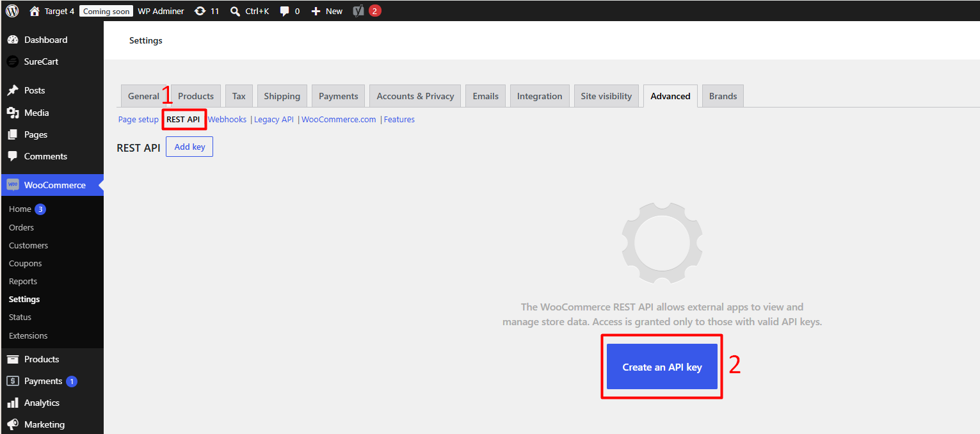
Task: Click the updates icon showing 11
Action: click(200, 11)
